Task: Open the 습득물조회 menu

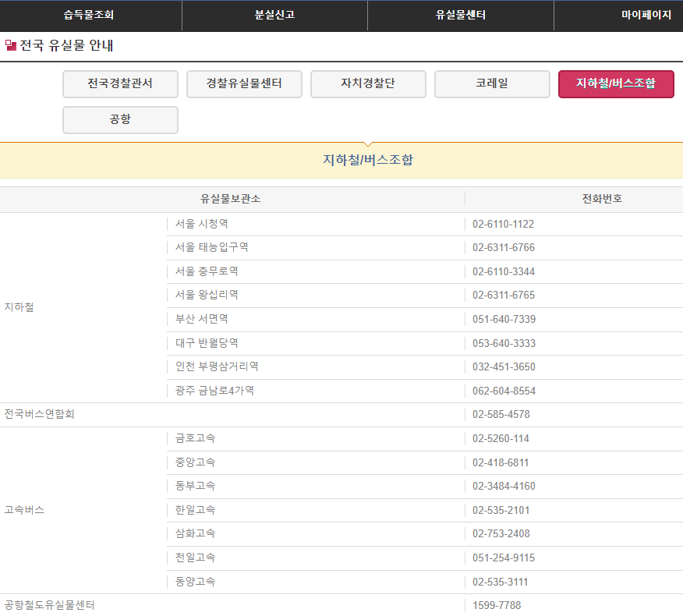Action: point(90,16)
